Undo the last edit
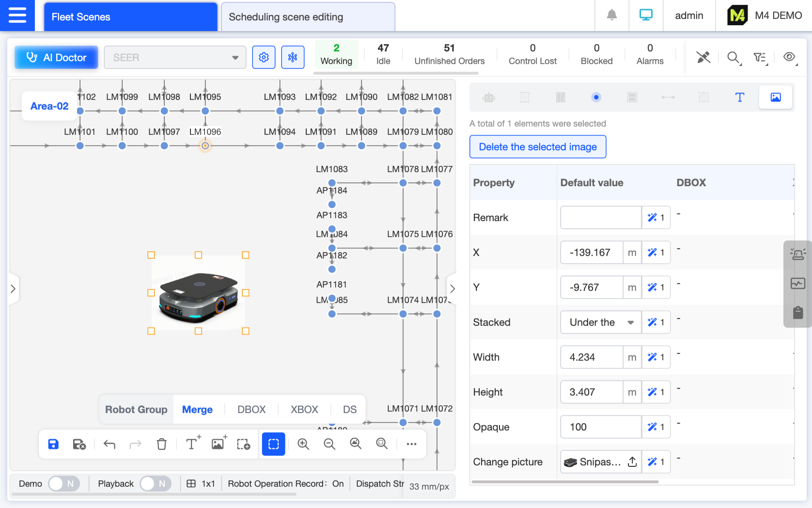 (109, 444)
